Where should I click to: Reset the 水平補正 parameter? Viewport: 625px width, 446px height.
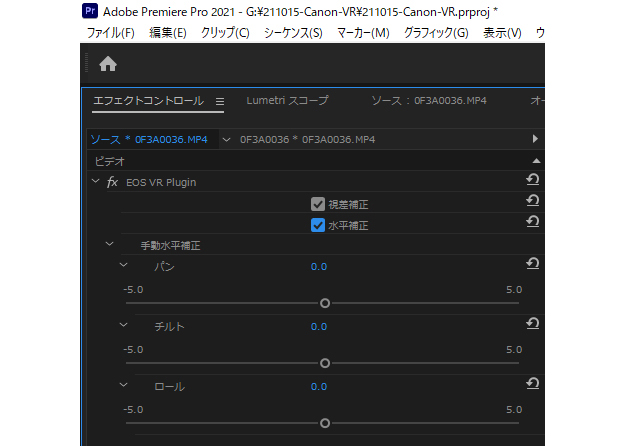point(533,224)
